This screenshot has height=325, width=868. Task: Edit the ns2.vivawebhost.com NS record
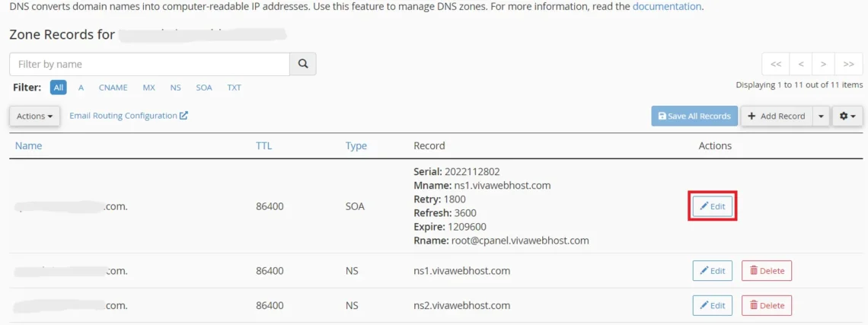tap(713, 305)
